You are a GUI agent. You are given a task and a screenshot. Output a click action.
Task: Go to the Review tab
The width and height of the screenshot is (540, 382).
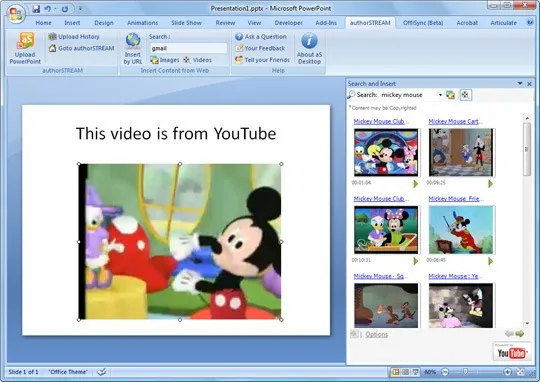tap(225, 23)
